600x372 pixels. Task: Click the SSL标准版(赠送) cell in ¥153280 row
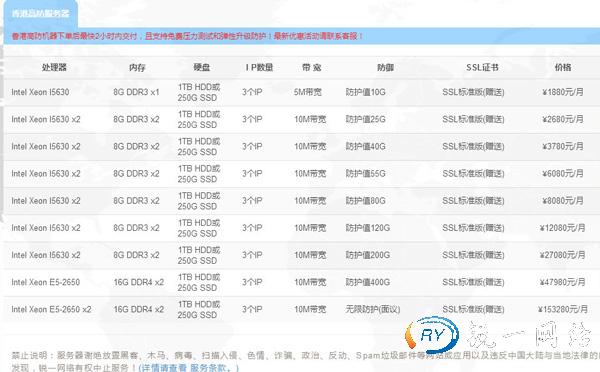[473, 309]
